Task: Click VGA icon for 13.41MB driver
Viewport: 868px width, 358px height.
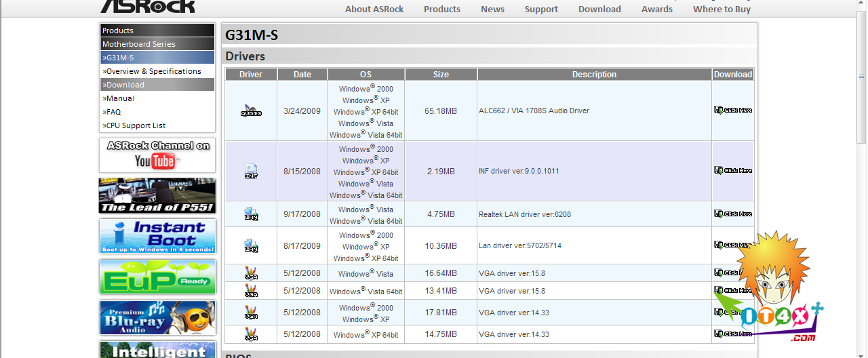Action: pos(251,291)
